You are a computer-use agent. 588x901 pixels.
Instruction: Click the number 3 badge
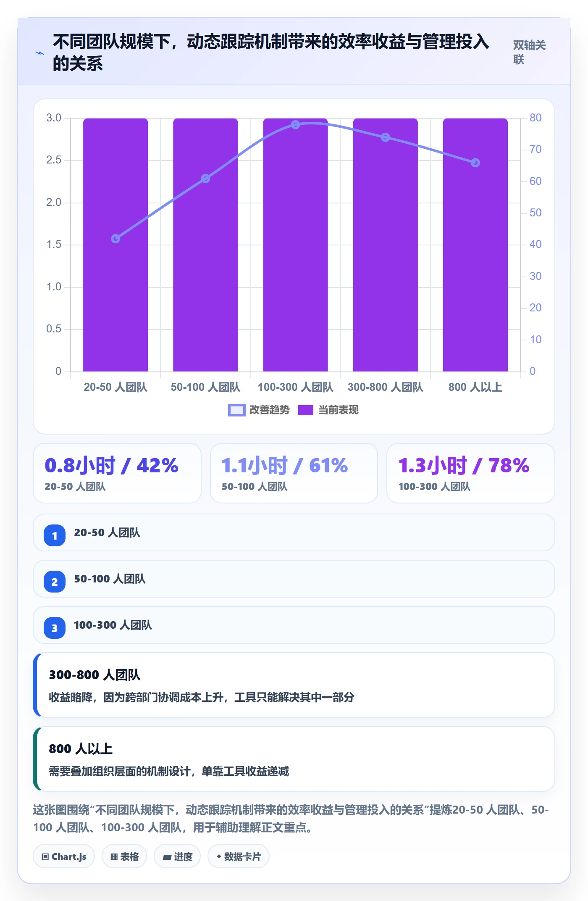(x=55, y=628)
